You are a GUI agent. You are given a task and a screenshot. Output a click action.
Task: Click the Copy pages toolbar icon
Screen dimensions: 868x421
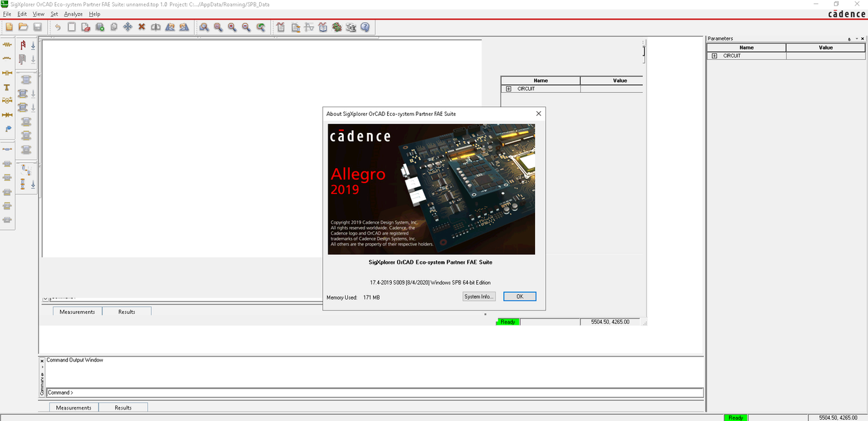pyautogui.click(x=114, y=27)
